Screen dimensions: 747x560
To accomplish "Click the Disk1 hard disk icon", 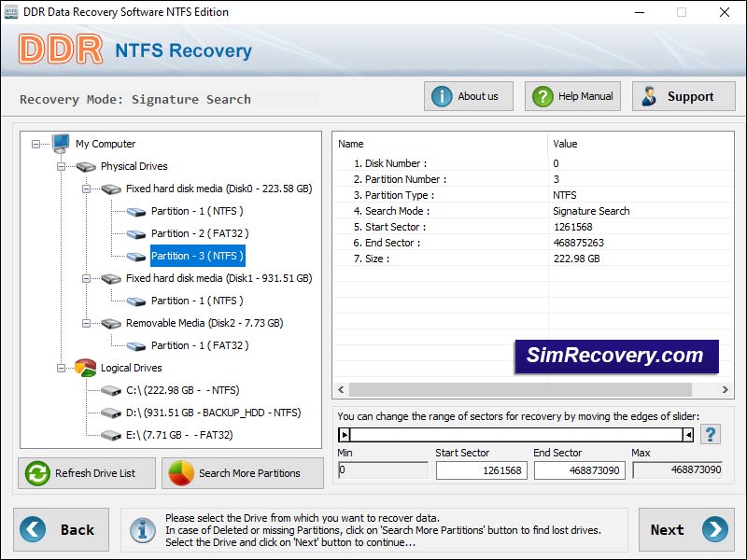I will 111,278.
